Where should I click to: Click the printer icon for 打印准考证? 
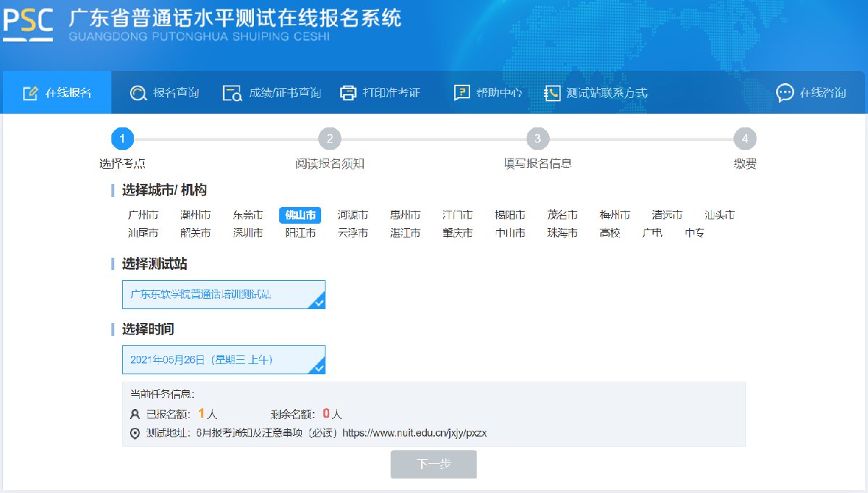(349, 93)
